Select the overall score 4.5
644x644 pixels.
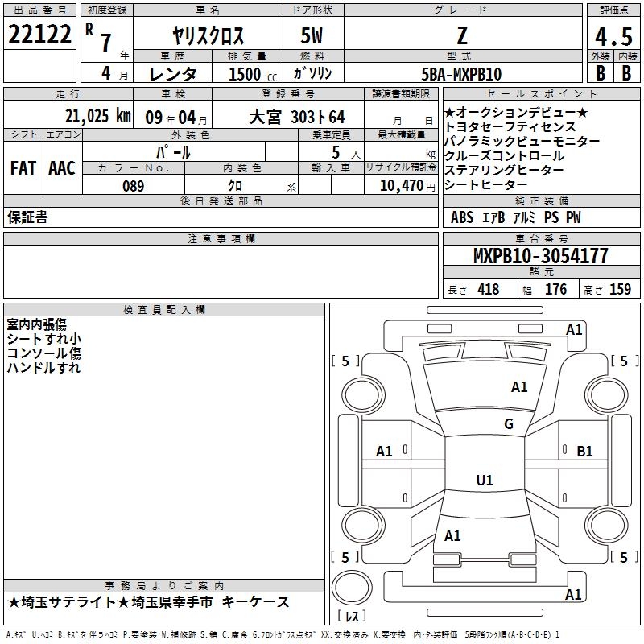(x=613, y=36)
